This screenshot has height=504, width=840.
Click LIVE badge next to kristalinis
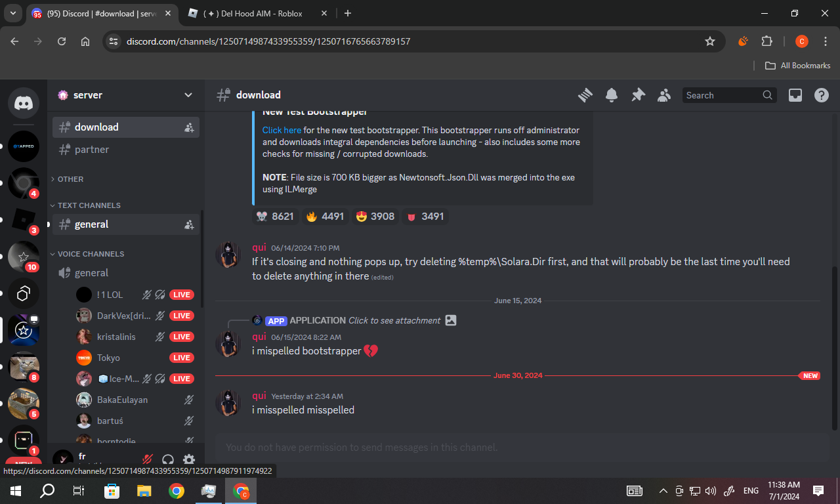181,337
